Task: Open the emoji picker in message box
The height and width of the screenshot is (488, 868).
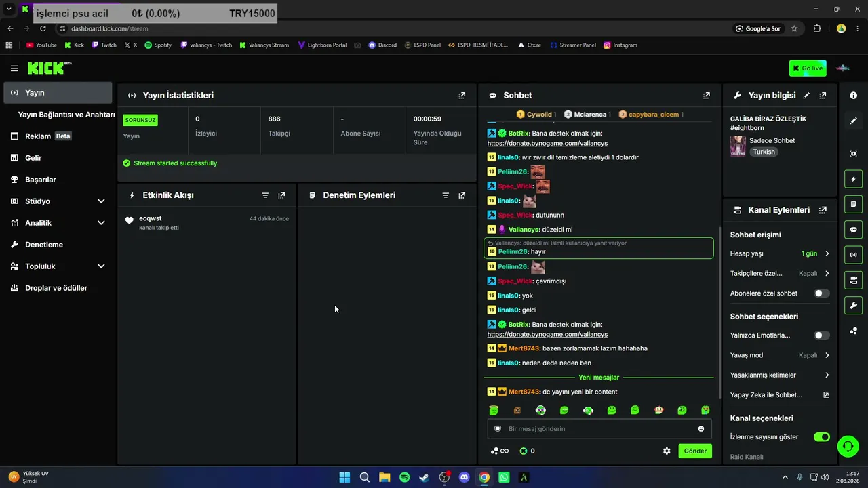Action: click(701, 429)
